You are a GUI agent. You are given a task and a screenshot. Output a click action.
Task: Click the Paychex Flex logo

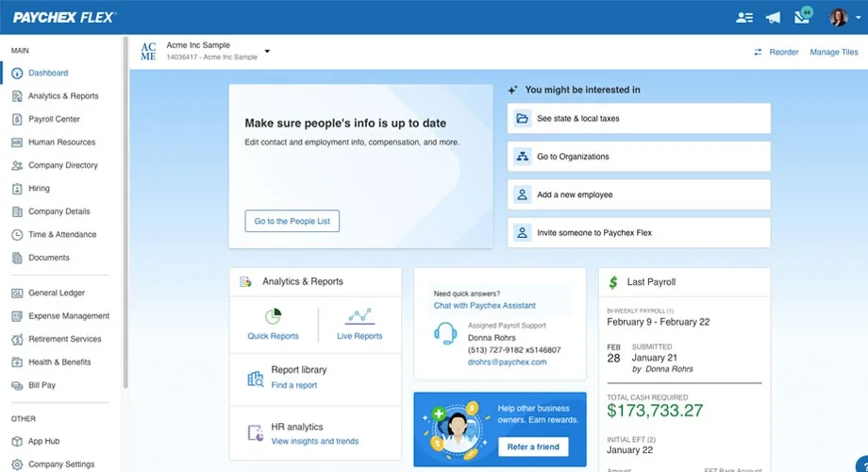pyautogui.click(x=64, y=18)
